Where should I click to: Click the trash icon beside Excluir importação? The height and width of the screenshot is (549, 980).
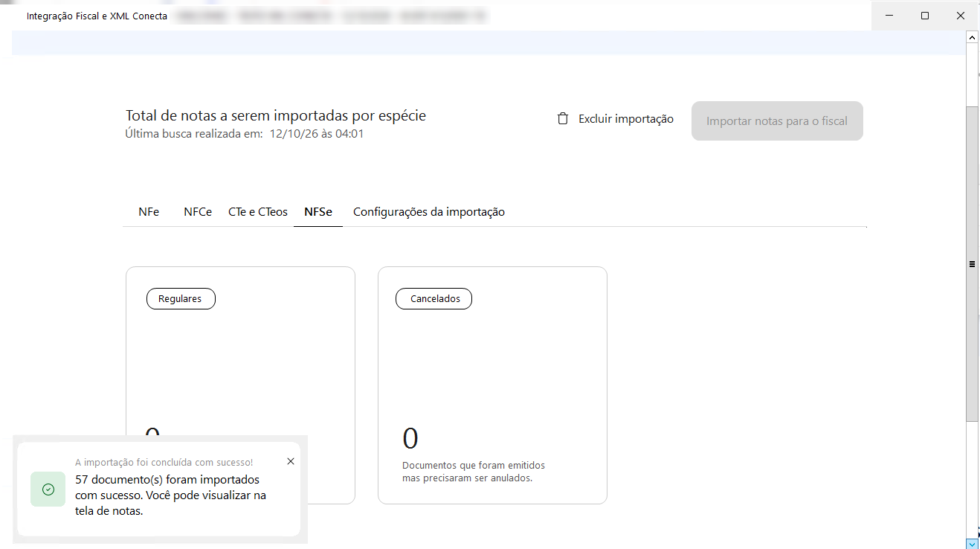point(563,119)
